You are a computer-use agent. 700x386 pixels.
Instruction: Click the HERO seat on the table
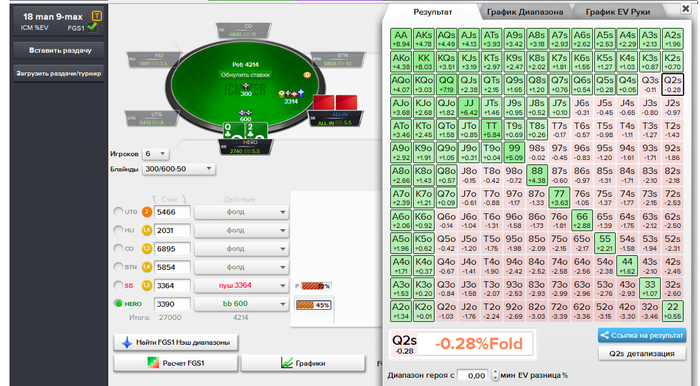click(x=246, y=147)
